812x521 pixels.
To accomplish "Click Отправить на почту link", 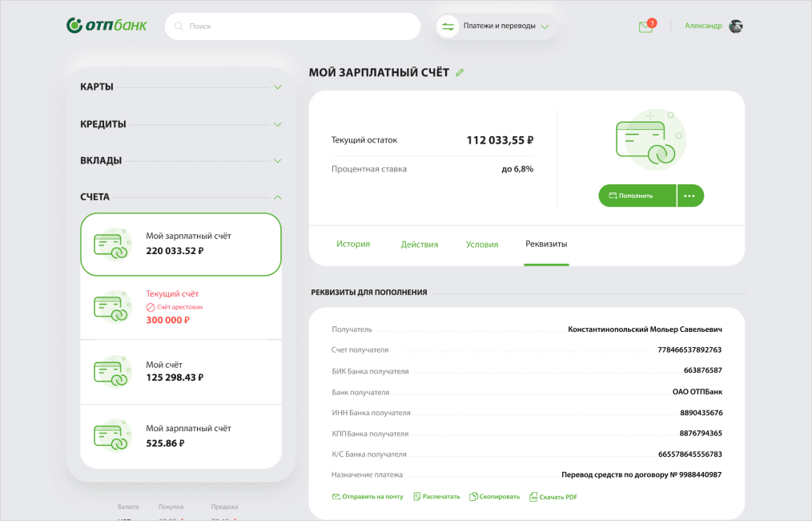I will (368, 497).
